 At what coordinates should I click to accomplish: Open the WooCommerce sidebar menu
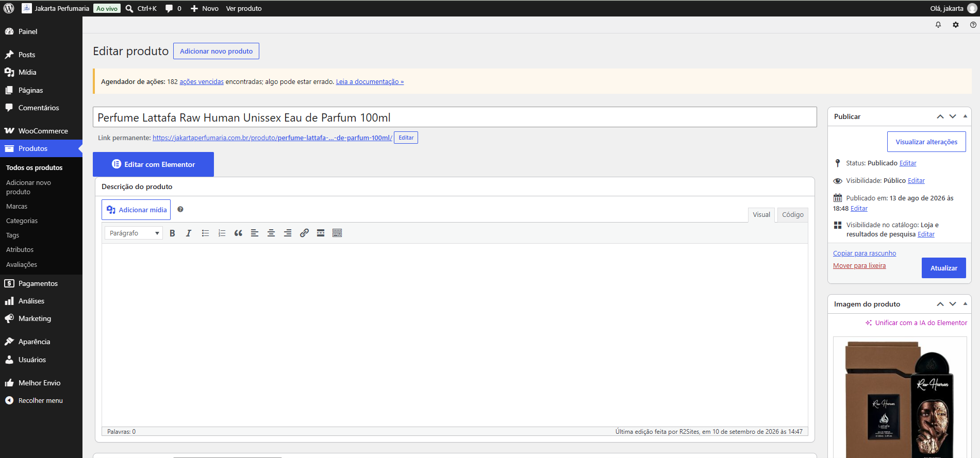(x=41, y=131)
